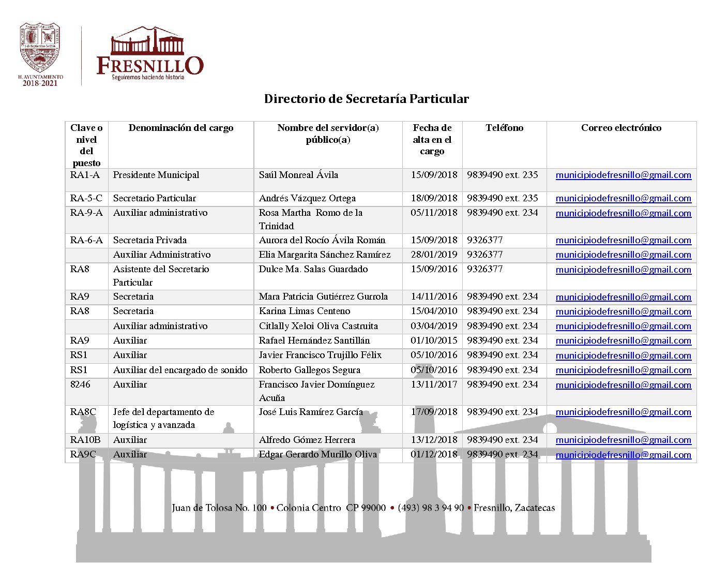Click the email link for Alfredo Gómez Herrera
The image size is (728, 563).
[623, 440]
